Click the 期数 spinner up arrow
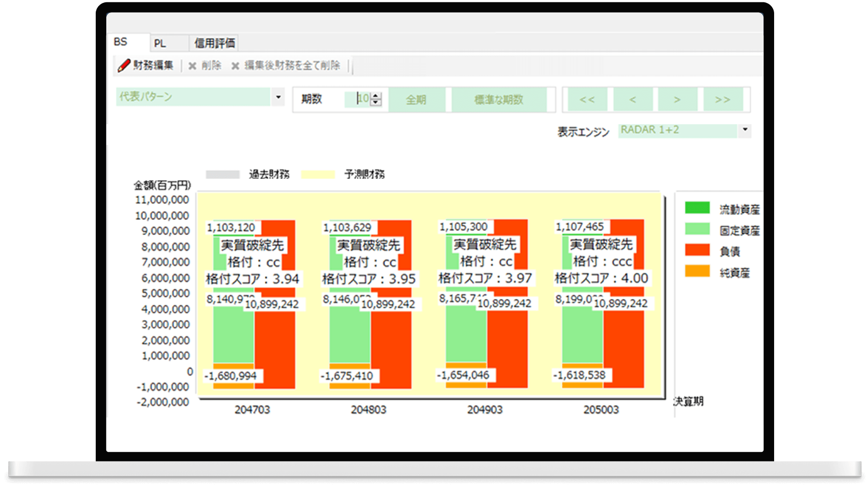The image size is (868, 485). (376, 96)
